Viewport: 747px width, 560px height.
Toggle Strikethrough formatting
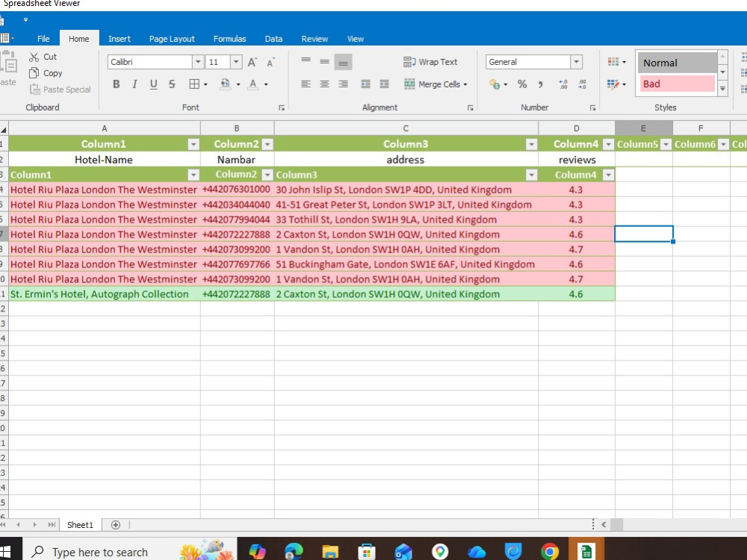172,84
